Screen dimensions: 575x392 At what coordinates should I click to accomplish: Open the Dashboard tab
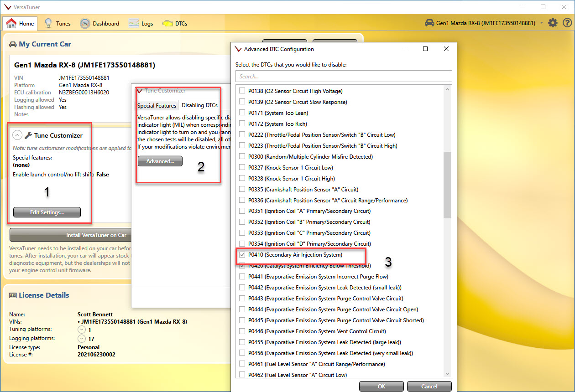point(99,23)
